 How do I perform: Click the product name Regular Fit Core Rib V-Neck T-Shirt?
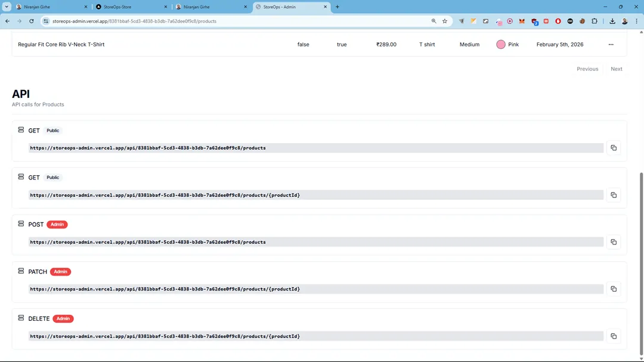click(61, 44)
